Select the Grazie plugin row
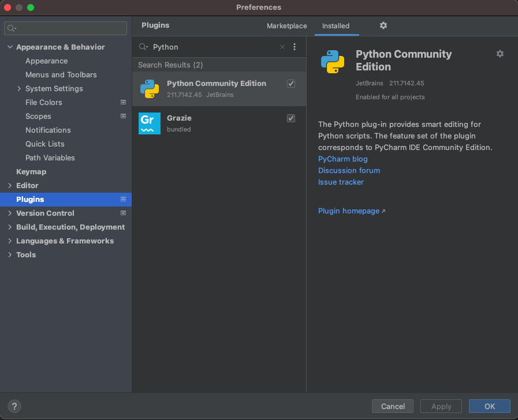This screenshot has height=420, width=518. click(x=219, y=123)
